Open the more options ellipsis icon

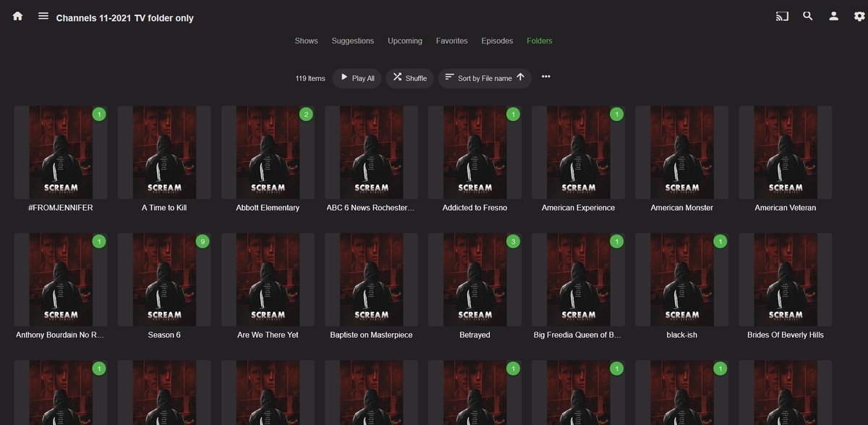click(546, 76)
